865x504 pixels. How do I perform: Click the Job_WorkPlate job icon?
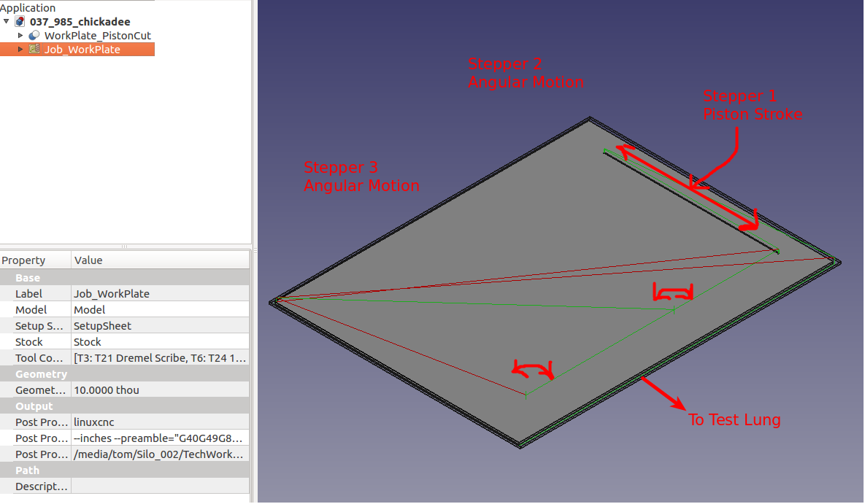(34, 50)
